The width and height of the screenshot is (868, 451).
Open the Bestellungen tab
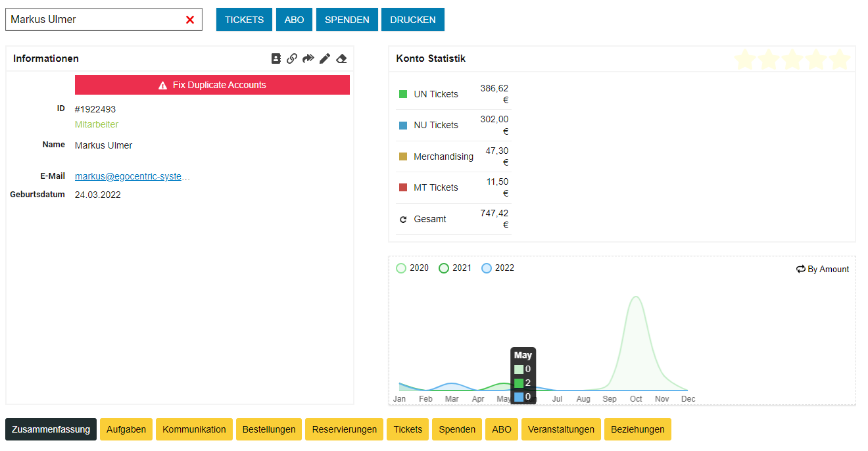[269, 429]
